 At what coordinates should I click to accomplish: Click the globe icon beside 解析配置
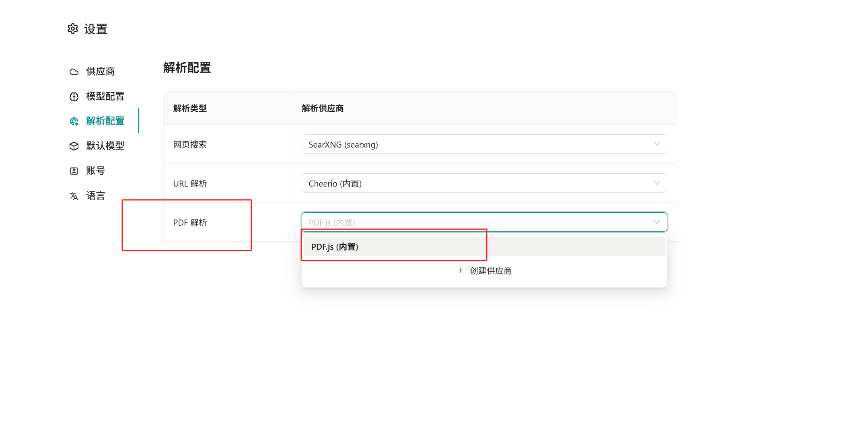coord(74,121)
